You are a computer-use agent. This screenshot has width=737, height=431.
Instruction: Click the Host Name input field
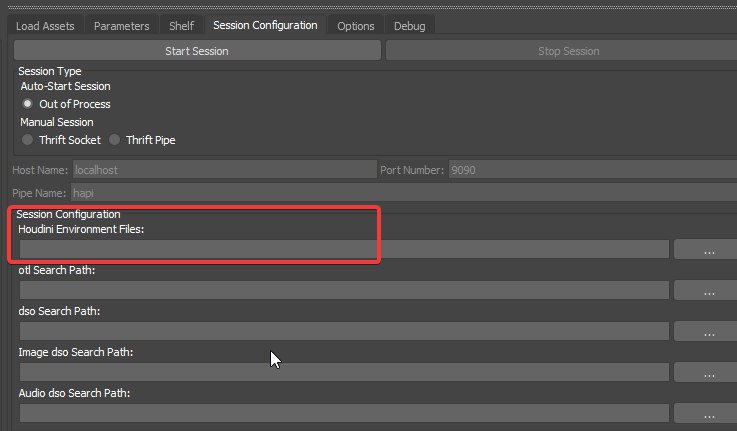(x=225, y=170)
